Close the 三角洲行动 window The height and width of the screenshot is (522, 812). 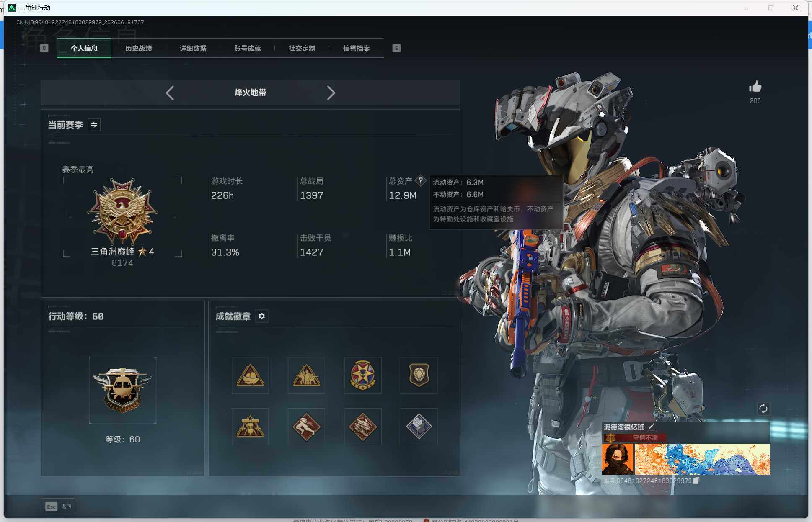pyautogui.click(x=795, y=8)
